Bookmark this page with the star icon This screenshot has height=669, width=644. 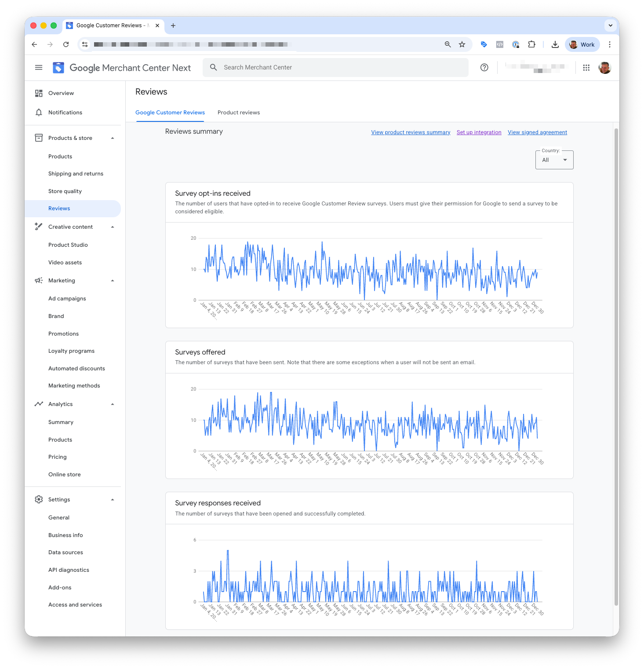[x=462, y=44]
